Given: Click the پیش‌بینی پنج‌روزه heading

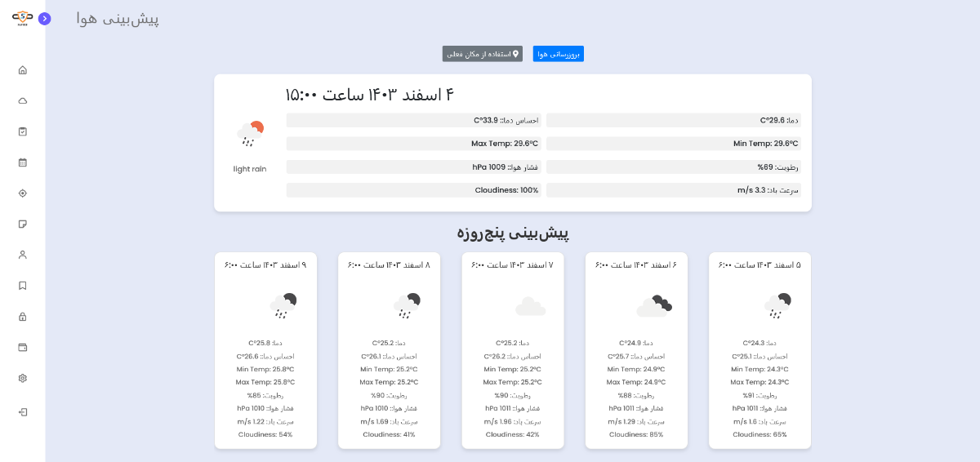Looking at the screenshot, I should (x=513, y=233).
